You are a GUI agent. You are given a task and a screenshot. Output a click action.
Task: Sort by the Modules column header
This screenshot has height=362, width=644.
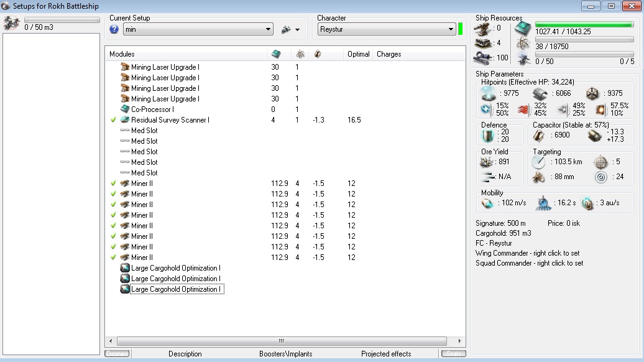122,54
